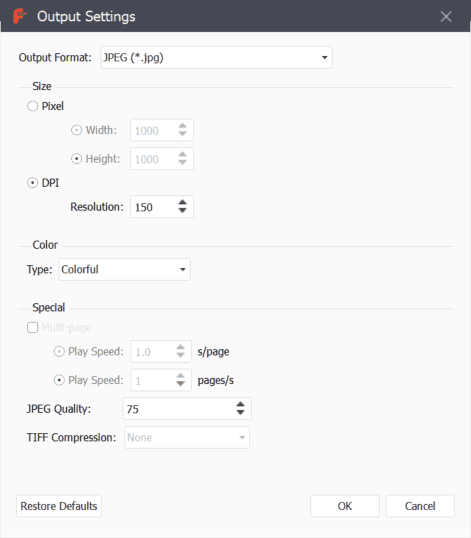471x538 pixels.
Task: Select the DPI radio button
Action: click(32, 183)
